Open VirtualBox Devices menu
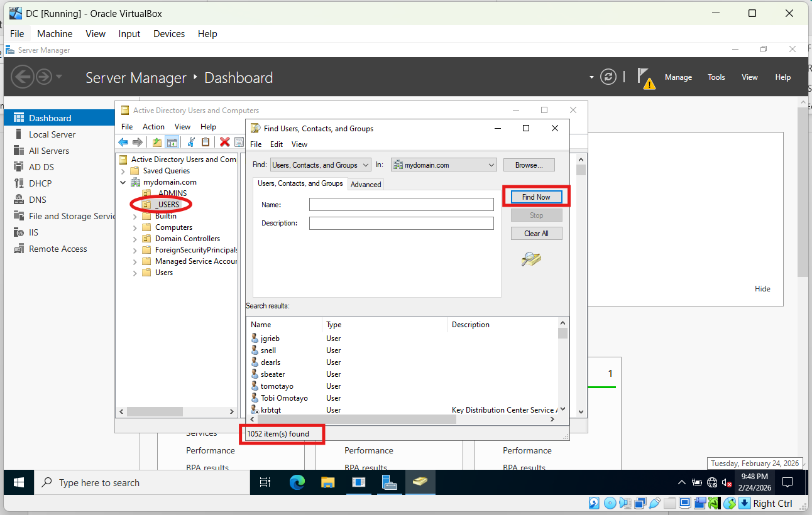812x515 pixels. [x=169, y=34]
